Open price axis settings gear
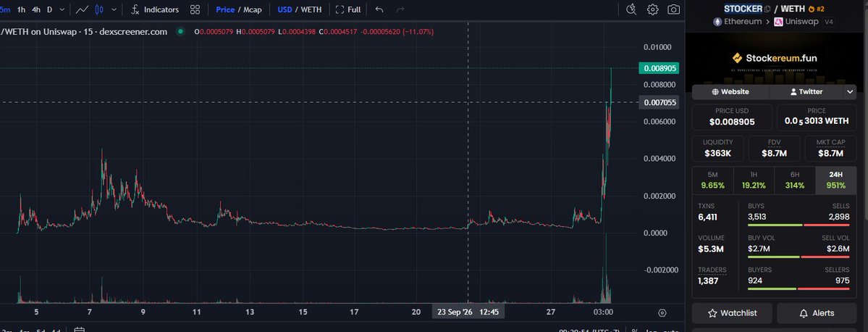868x332 pixels. [x=662, y=313]
